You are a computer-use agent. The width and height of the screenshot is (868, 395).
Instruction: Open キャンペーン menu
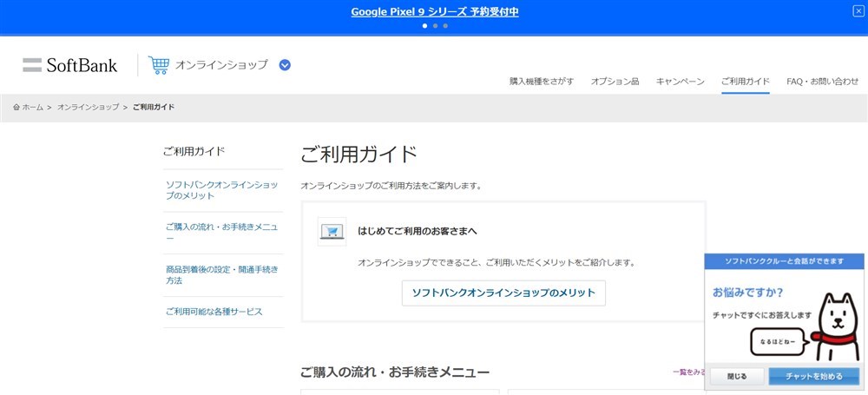pyautogui.click(x=680, y=82)
